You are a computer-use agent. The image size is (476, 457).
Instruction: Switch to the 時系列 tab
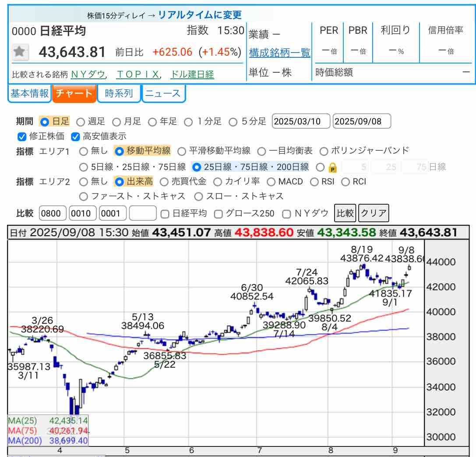click(119, 93)
